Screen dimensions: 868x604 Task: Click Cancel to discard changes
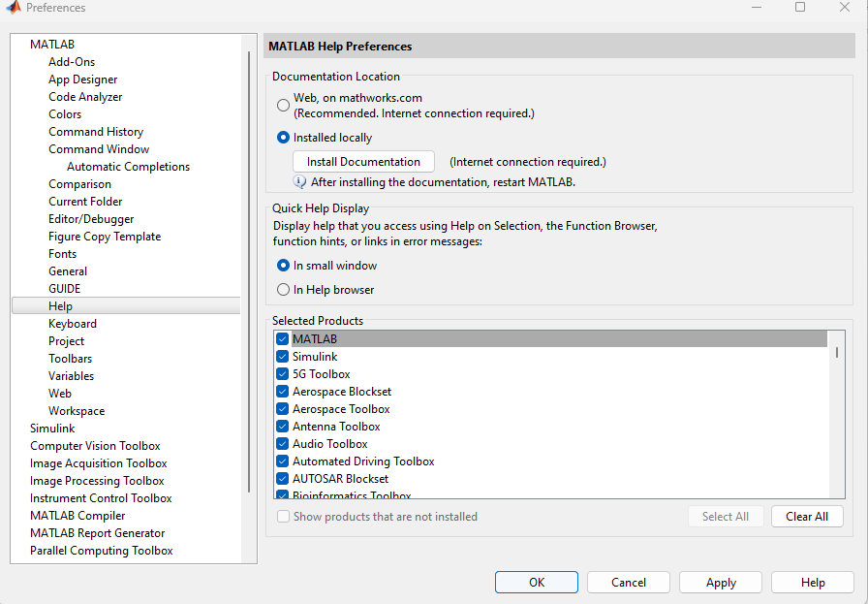[x=629, y=583]
